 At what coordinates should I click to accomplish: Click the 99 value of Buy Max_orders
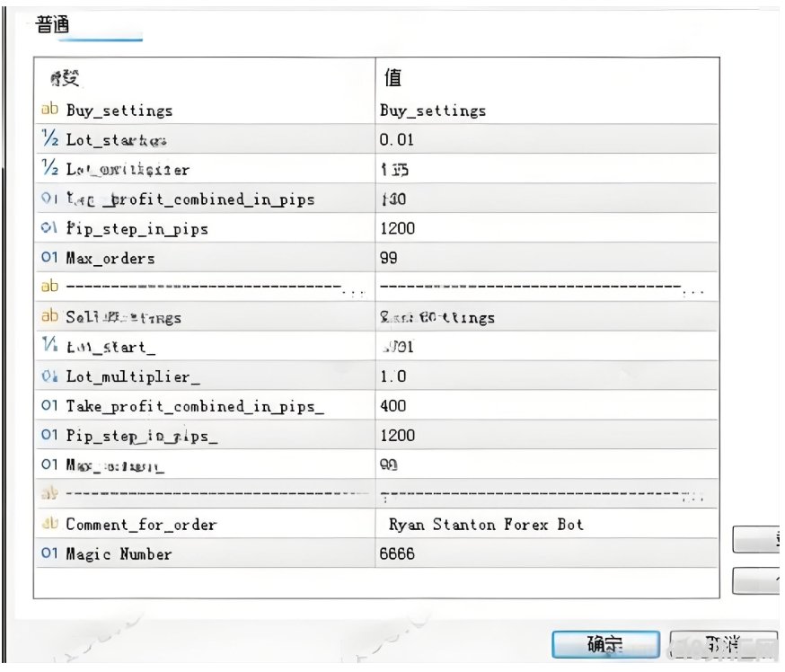[389, 258]
